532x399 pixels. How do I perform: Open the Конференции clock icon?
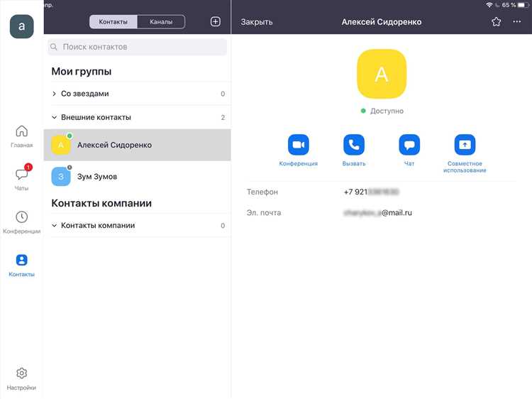(x=22, y=217)
